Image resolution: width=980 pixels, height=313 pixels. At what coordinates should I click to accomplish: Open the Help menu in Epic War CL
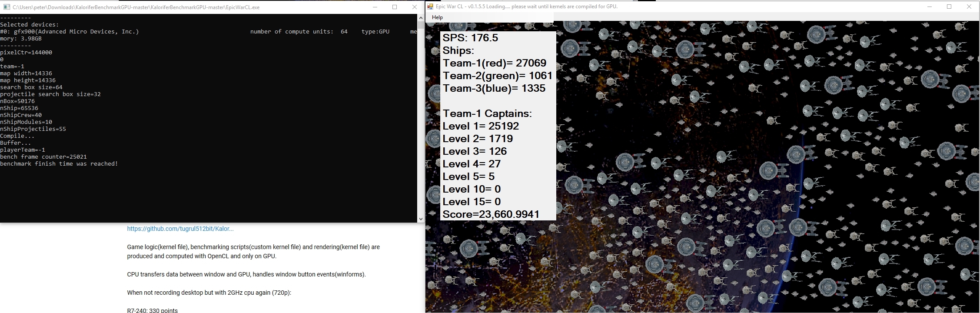437,17
